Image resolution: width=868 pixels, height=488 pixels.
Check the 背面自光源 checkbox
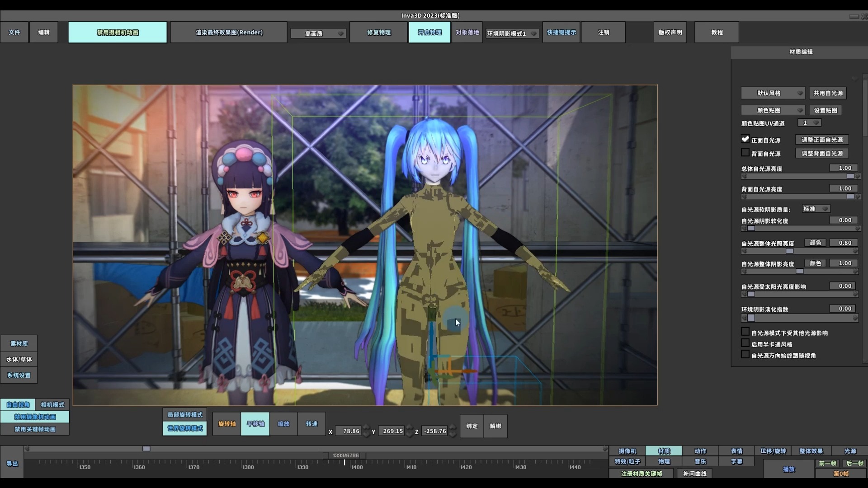pyautogui.click(x=745, y=153)
